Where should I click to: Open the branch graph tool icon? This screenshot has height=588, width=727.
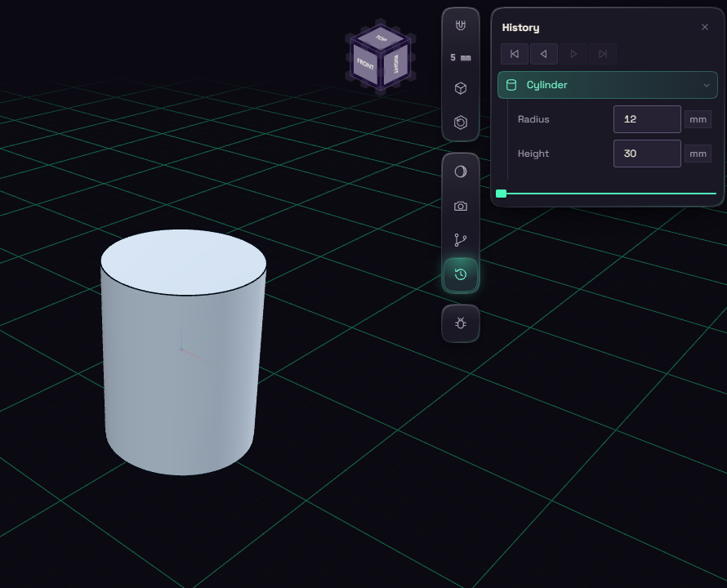tap(461, 240)
